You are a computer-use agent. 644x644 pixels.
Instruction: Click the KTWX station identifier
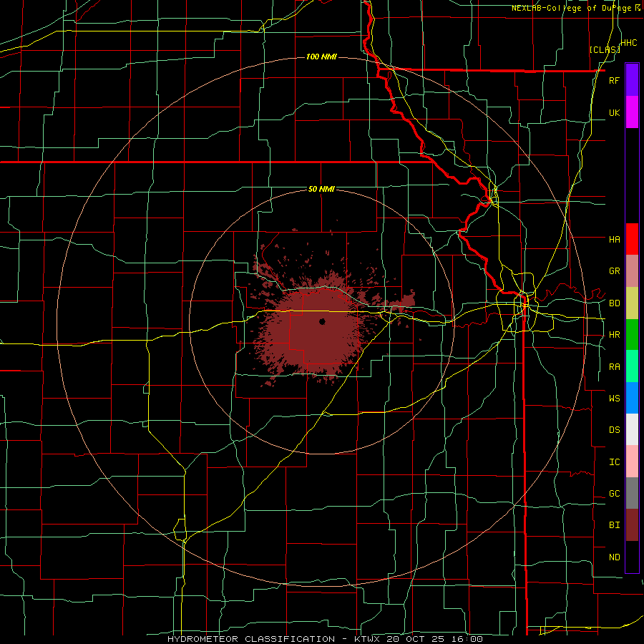tap(367, 639)
